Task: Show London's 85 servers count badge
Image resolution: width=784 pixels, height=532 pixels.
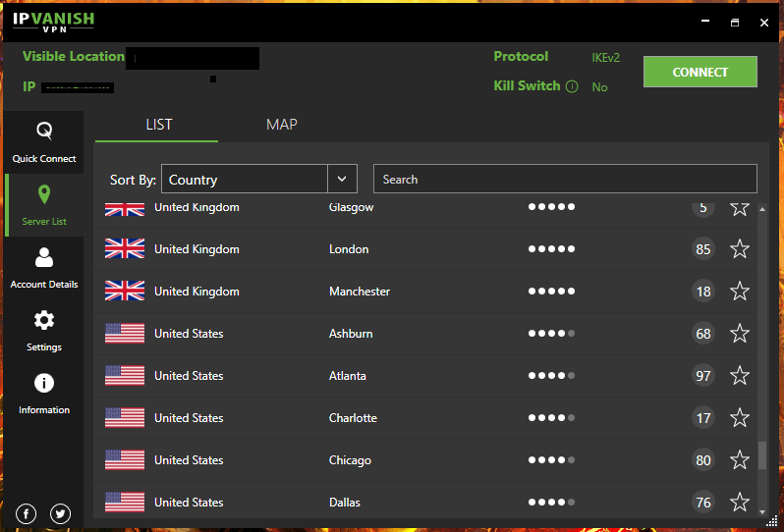Action: click(x=703, y=248)
